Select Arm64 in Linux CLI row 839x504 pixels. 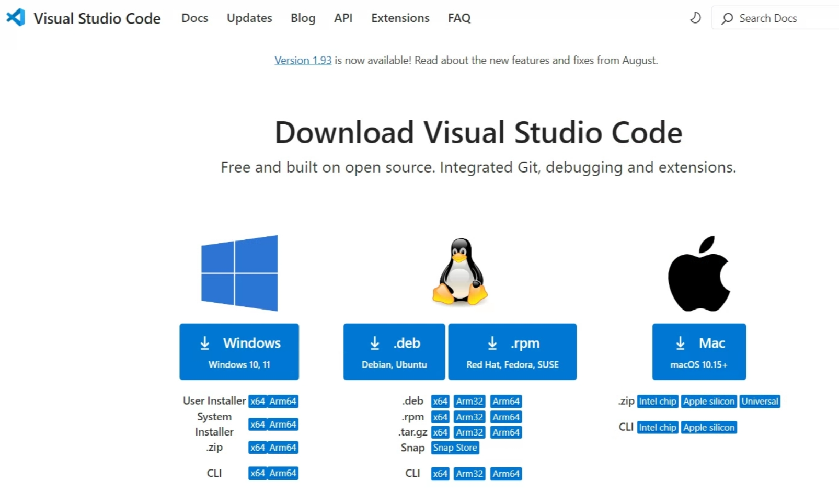[x=506, y=474]
